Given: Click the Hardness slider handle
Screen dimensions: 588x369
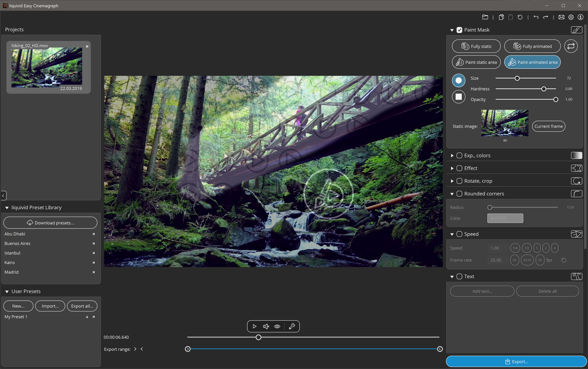Looking at the screenshot, I should [x=544, y=89].
